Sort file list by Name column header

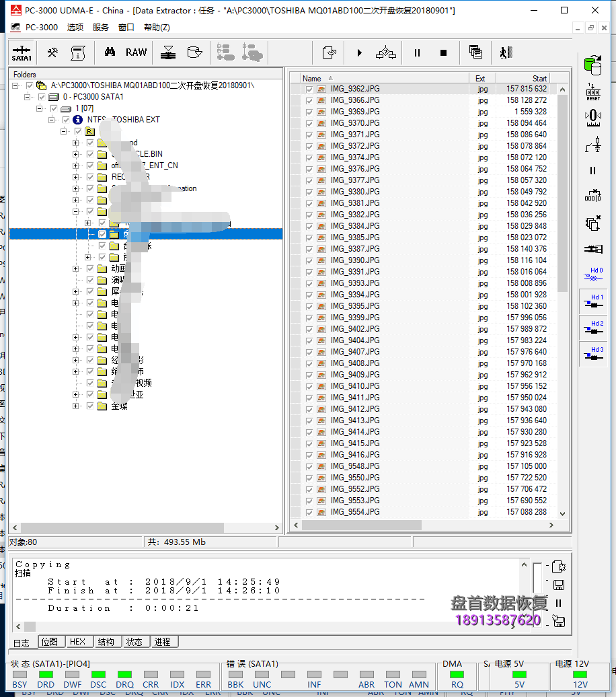point(312,78)
